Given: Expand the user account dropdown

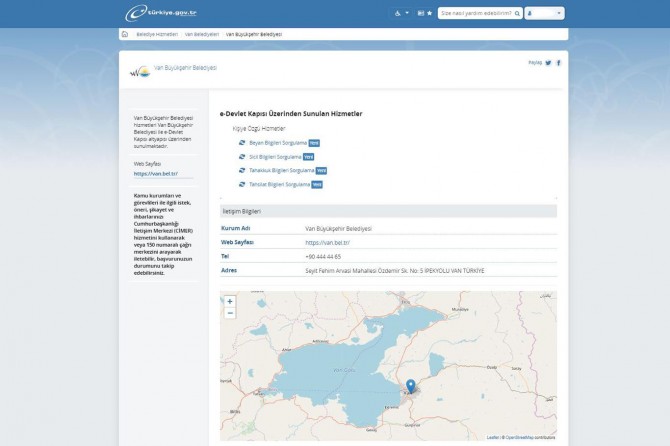Looking at the screenshot, I should [x=545, y=14].
